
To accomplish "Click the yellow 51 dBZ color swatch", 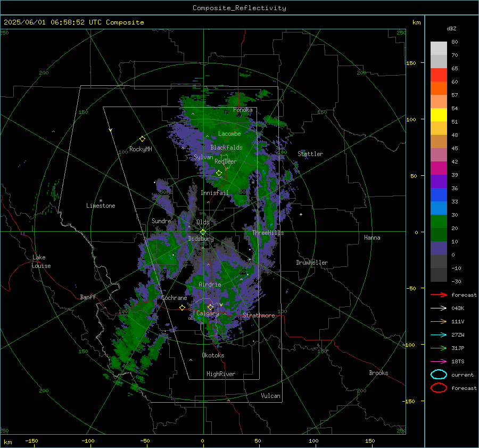I will (439, 115).
